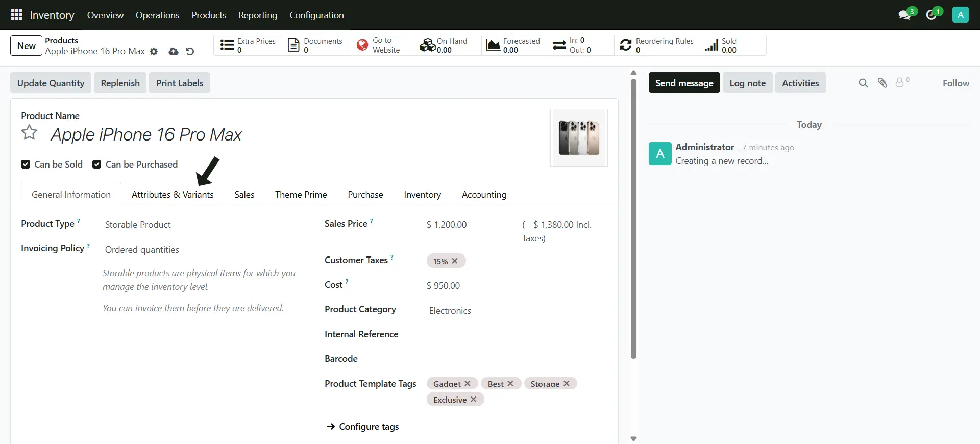Open the Configuration menu
980x444 pixels.
pos(316,15)
